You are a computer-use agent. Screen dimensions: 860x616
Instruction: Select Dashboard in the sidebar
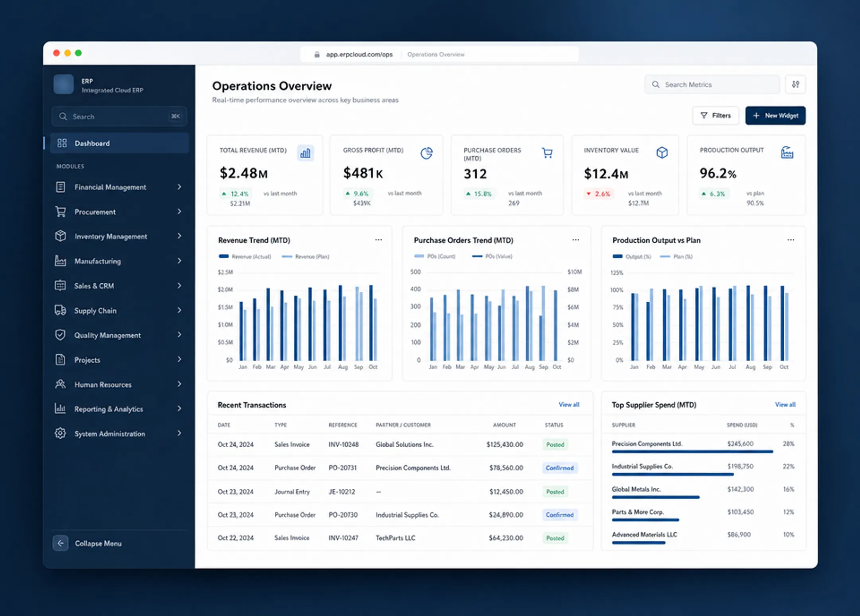point(119,143)
